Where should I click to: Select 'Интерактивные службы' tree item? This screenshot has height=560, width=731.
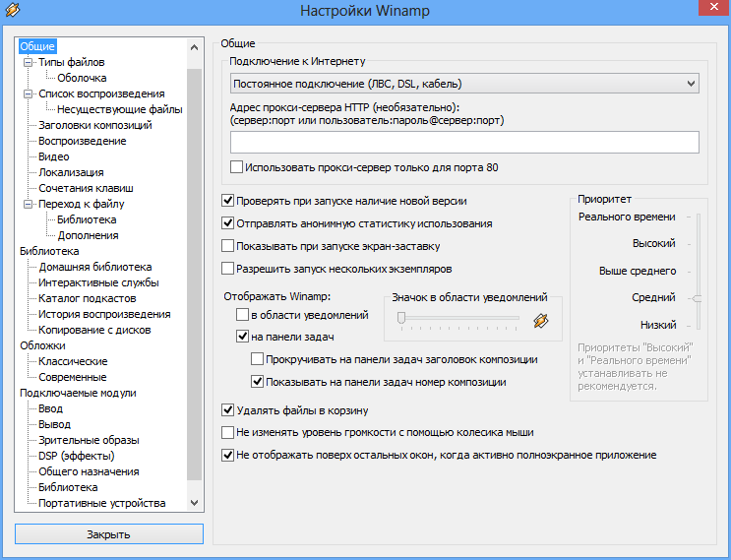[98, 282]
